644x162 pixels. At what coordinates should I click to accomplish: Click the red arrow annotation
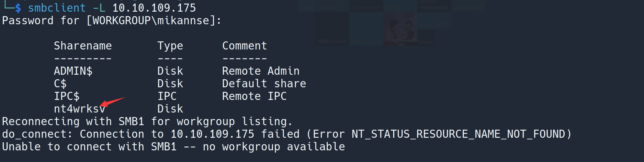pos(112,102)
